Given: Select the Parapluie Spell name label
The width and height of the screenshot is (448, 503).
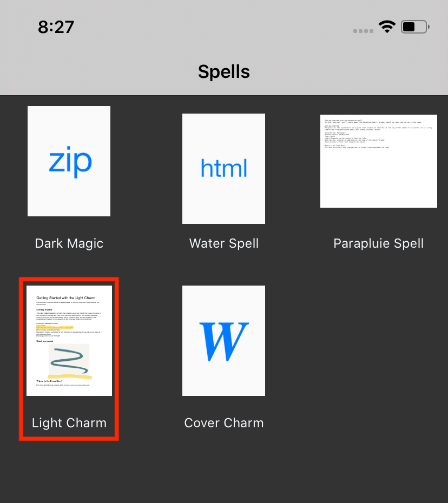Looking at the screenshot, I should 378,243.
